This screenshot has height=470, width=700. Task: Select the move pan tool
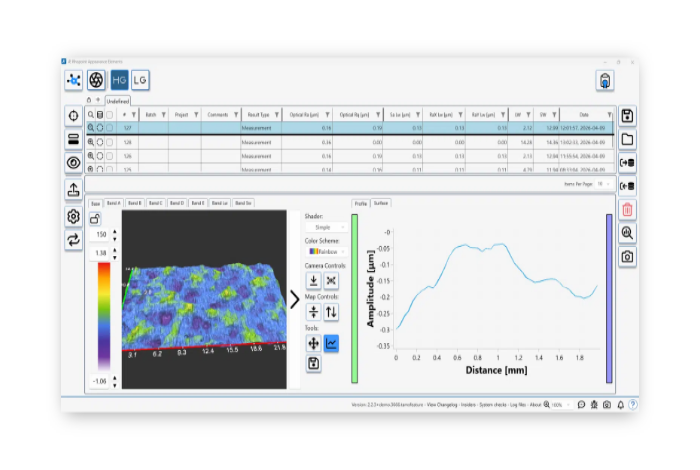coord(314,343)
